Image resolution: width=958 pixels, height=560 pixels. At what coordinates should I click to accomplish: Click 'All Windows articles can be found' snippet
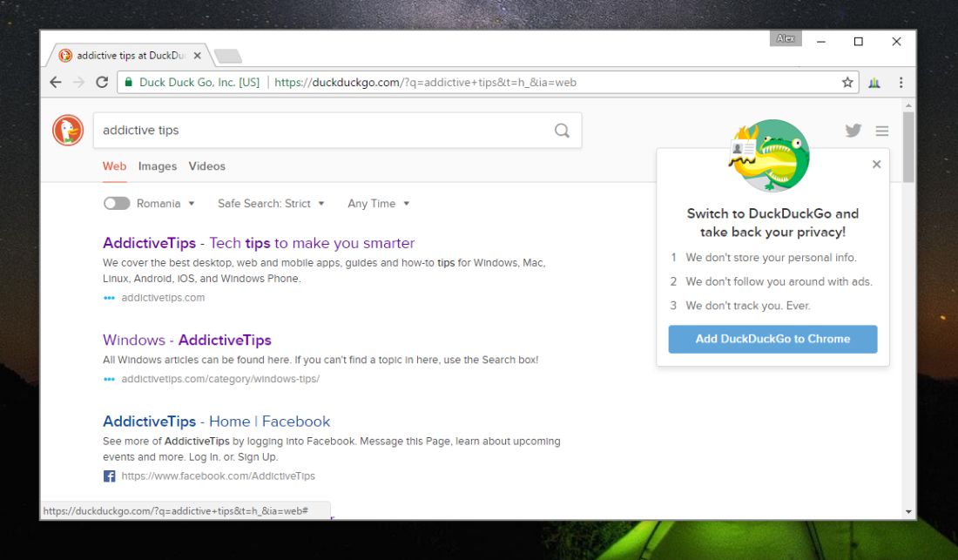[x=320, y=361]
